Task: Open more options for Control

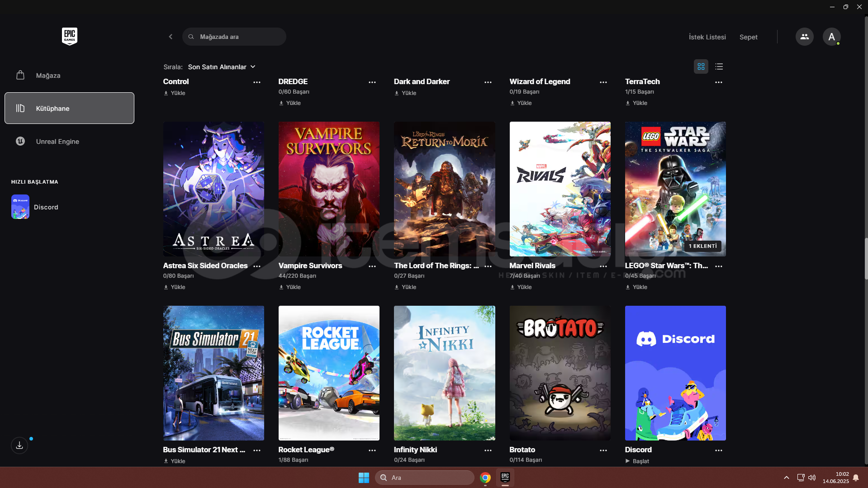Action: click(x=257, y=82)
